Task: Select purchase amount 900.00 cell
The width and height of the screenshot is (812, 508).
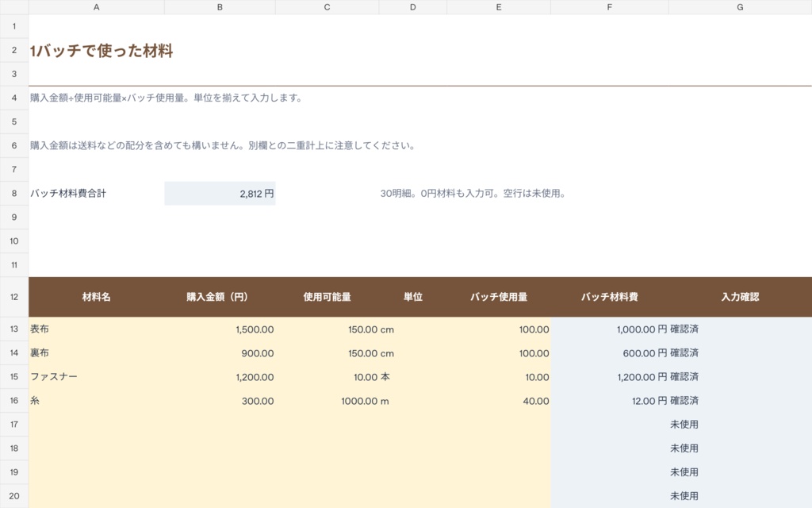Action: pyautogui.click(x=220, y=353)
